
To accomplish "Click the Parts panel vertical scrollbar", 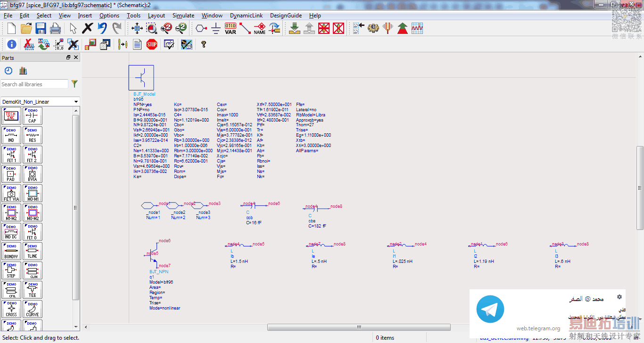I will pyautogui.click(x=76, y=207).
